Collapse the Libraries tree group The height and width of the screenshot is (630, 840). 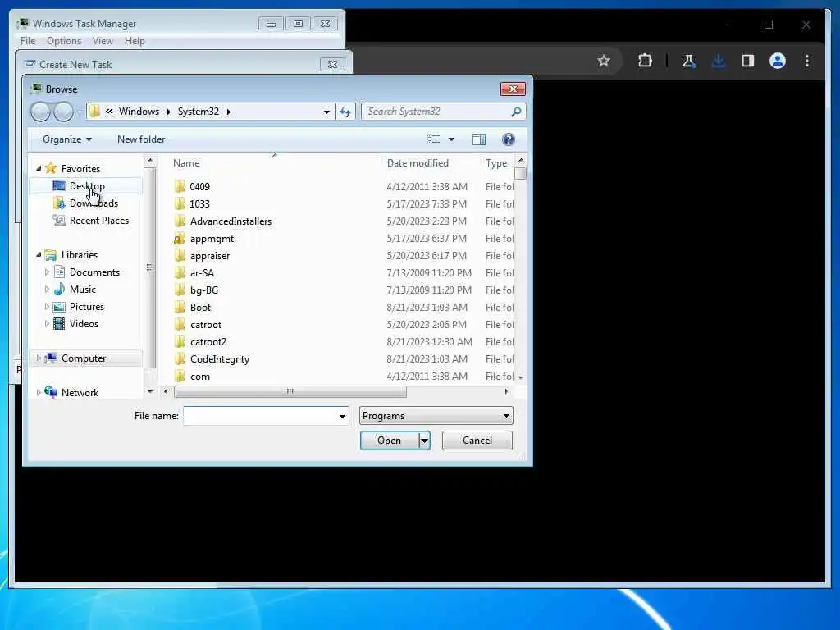(39, 255)
